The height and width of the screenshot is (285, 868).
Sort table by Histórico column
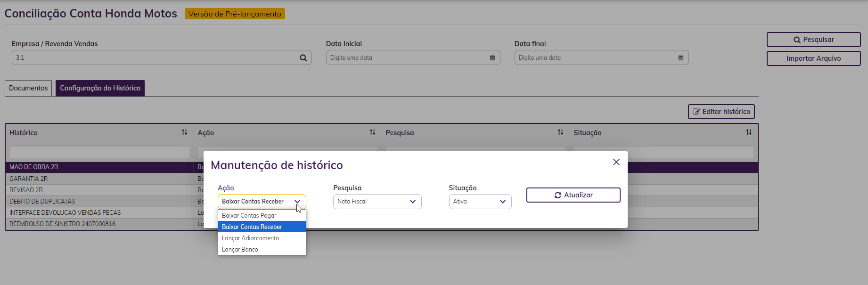(x=184, y=132)
